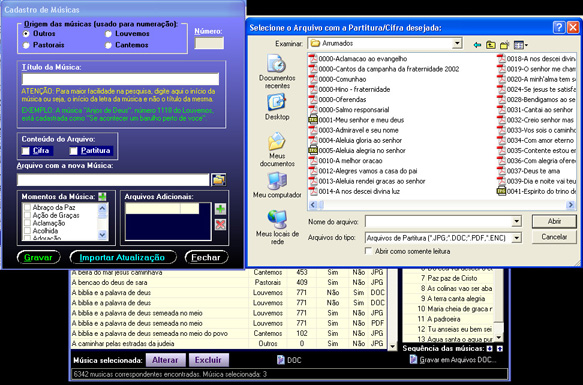Open the Arquivos do tipo dropdown
The image size is (583, 385).
[x=516, y=238]
